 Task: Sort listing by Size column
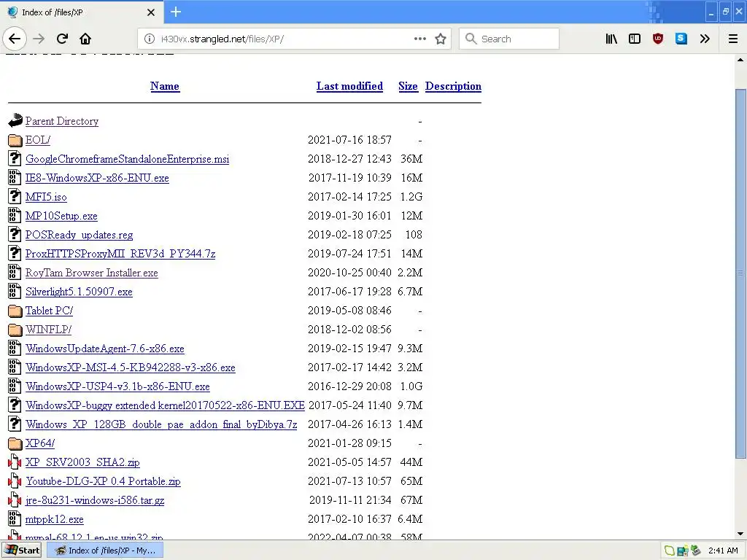click(409, 86)
